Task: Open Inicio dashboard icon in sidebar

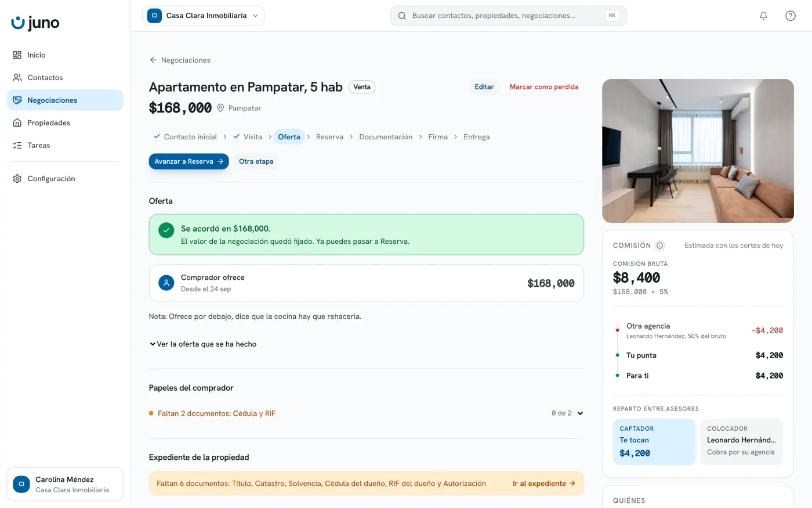Action: click(17, 55)
